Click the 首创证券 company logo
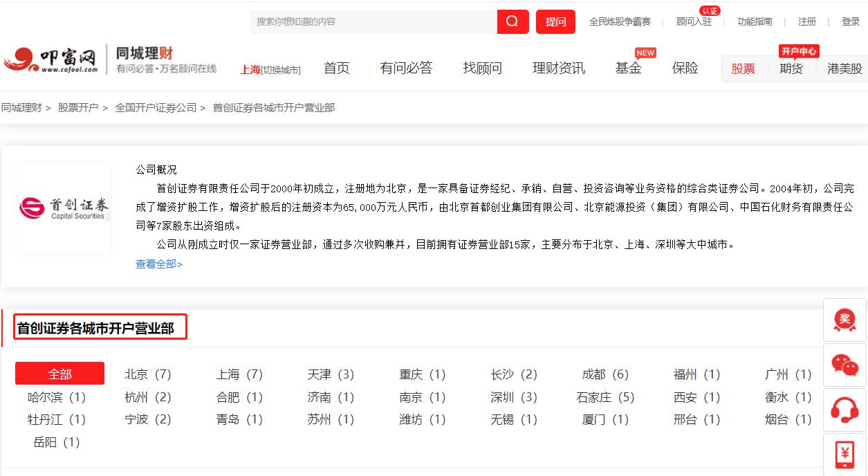The image size is (868, 476). click(63, 208)
